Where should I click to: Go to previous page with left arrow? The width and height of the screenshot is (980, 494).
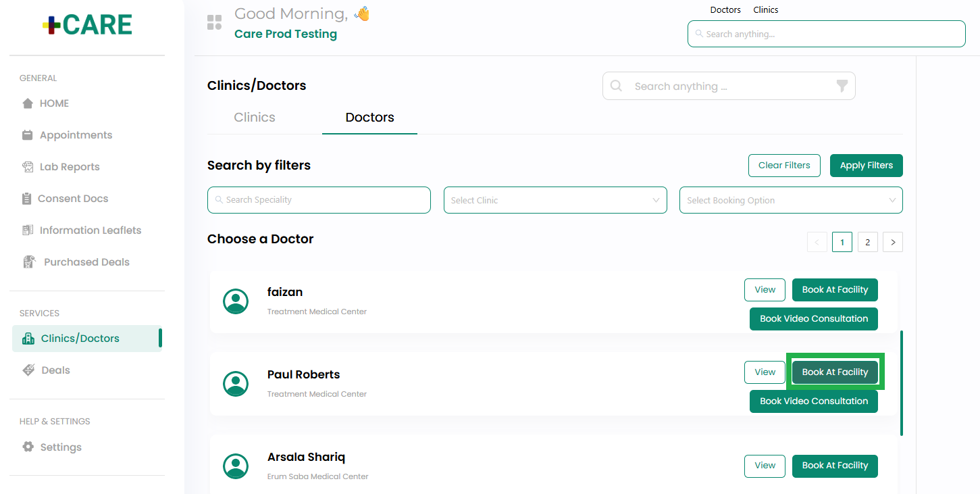pyautogui.click(x=817, y=242)
